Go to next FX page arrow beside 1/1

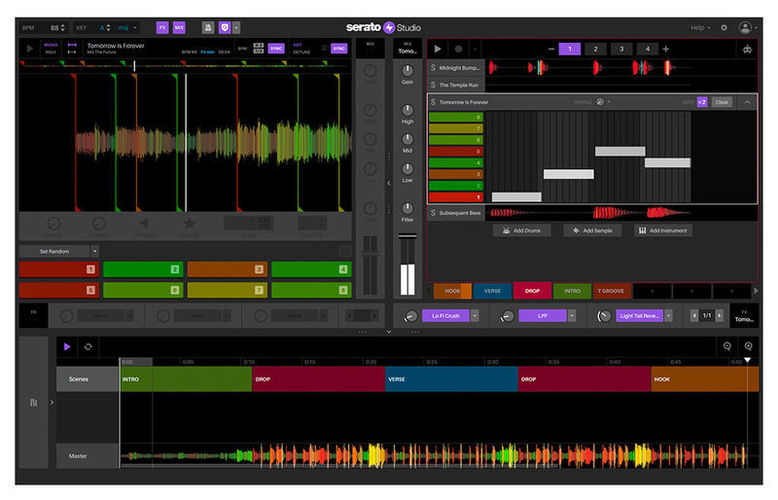pos(719,316)
